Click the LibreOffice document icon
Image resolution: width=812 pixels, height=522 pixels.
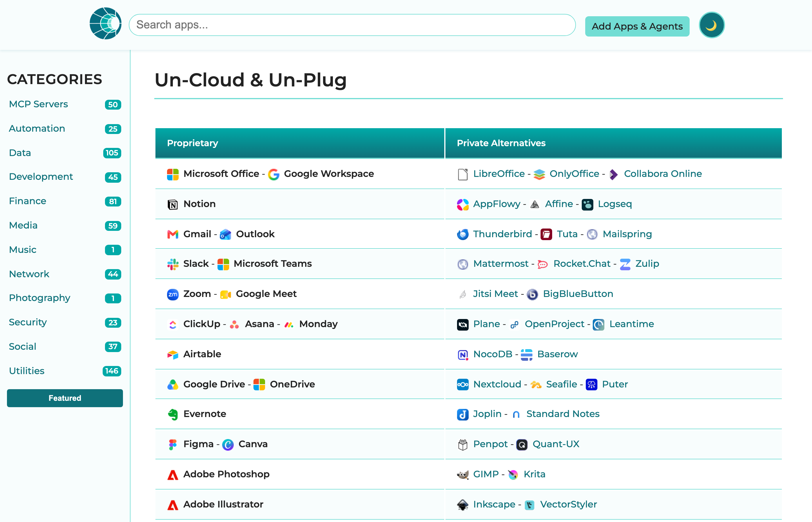click(x=463, y=174)
